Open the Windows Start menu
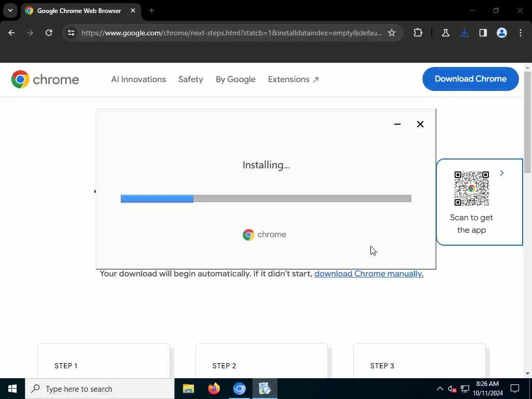 (12, 389)
